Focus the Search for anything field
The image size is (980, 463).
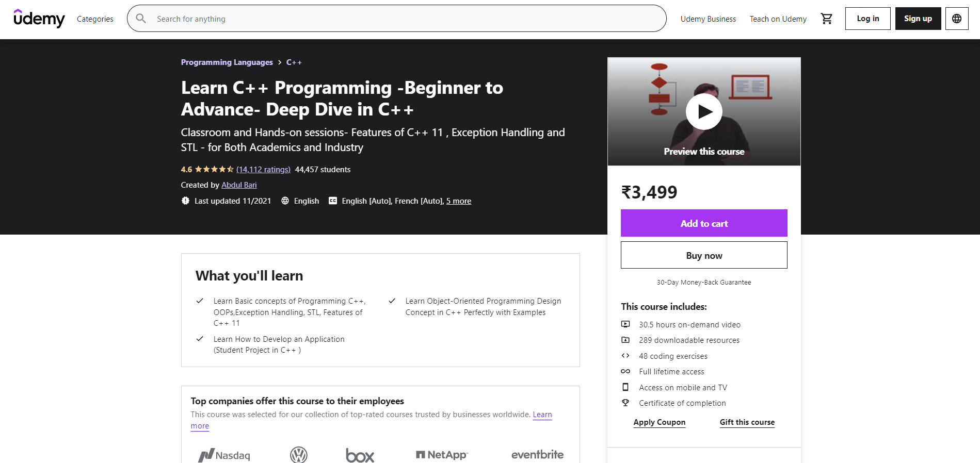pos(396,19)
